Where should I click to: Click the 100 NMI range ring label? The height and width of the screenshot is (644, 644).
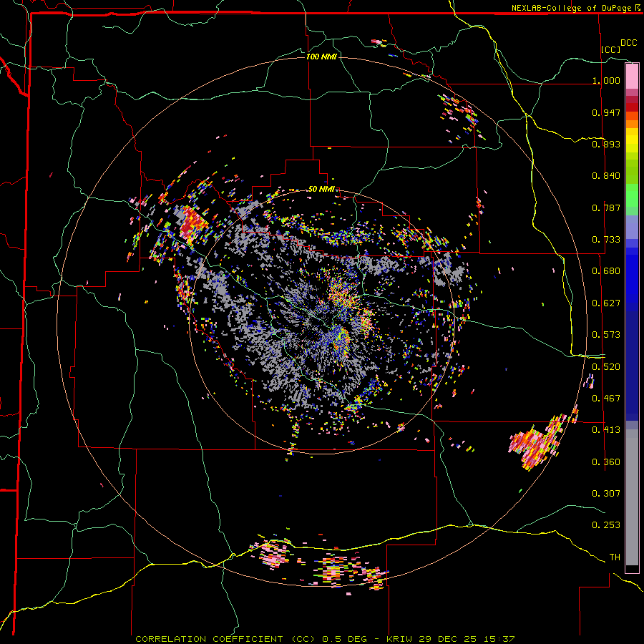tap(321, 57)
